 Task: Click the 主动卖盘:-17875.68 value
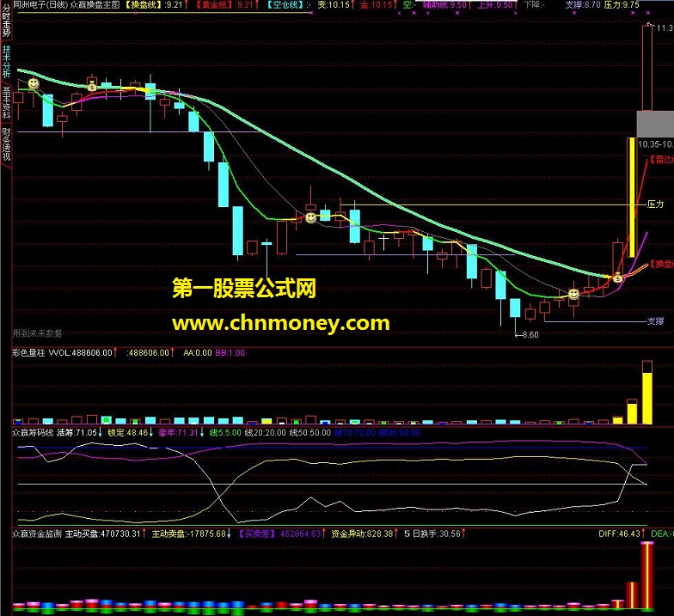click(x=191, y=534)
